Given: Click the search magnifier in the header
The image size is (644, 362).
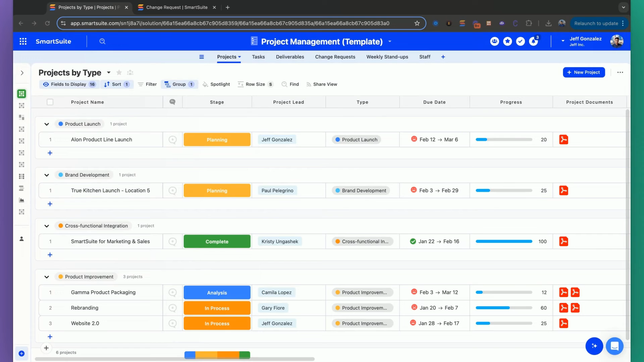Looking at the screenshot, I should click(x=102, y=41).
